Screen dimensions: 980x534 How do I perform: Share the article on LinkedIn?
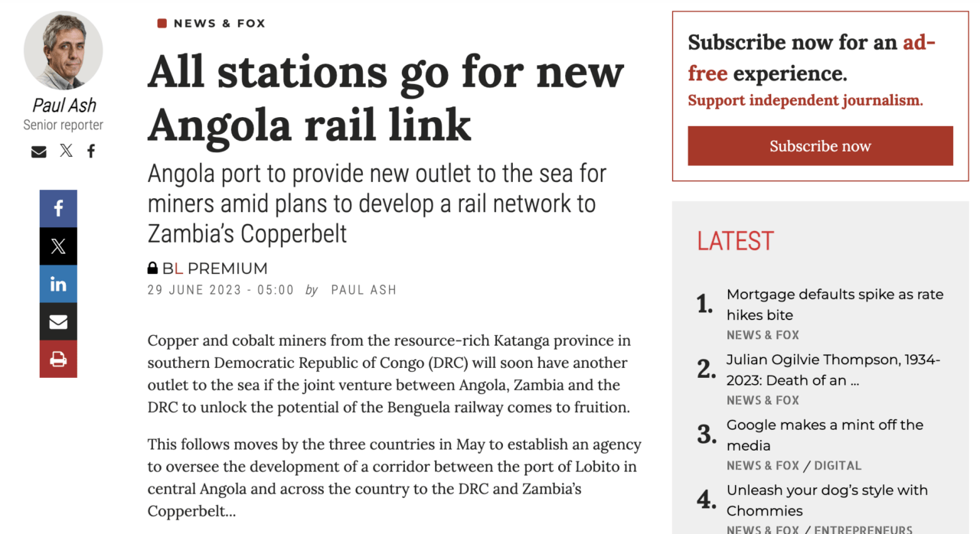click(x=58, y=284)
